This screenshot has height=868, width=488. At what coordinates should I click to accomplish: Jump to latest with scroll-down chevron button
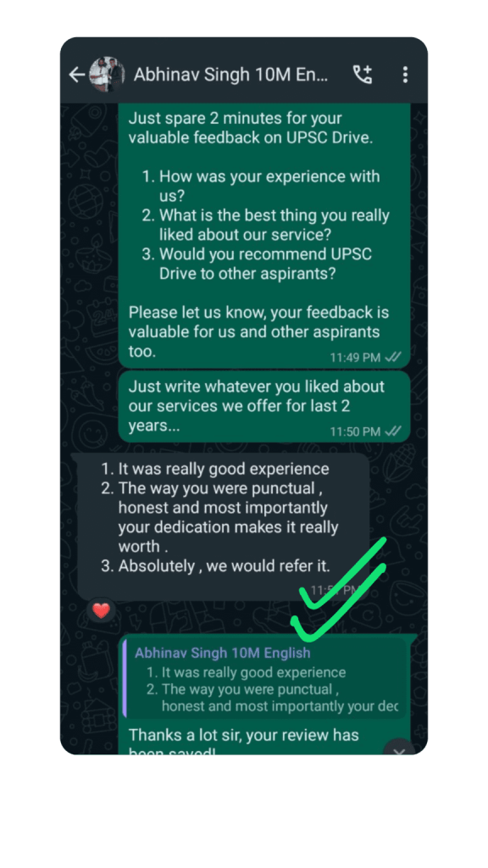399,749
